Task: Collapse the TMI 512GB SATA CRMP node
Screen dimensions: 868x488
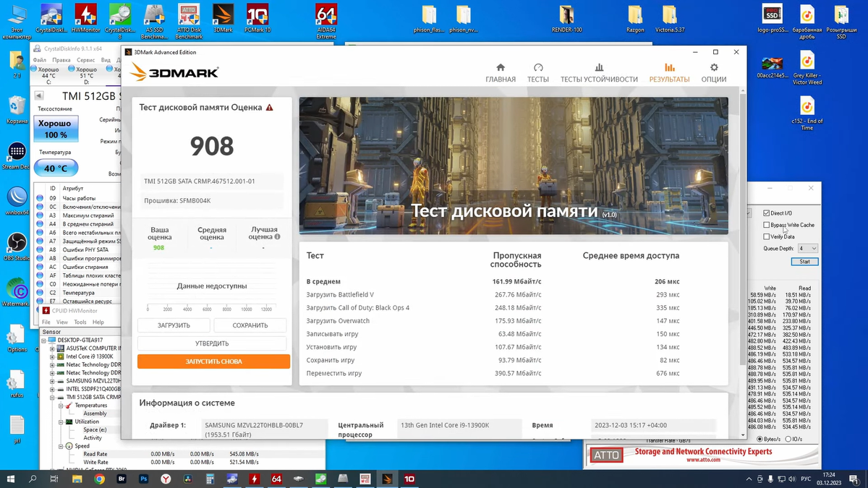Action: (x=52, y=397)
